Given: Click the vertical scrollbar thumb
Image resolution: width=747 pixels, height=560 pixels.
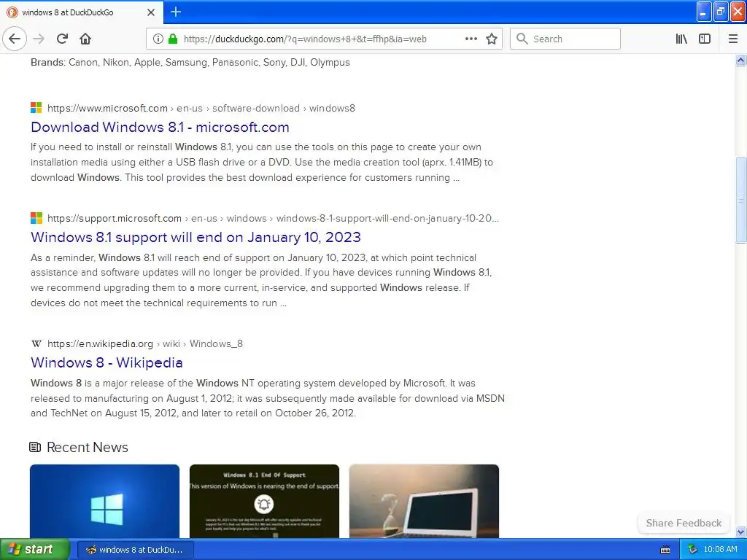Looking at the screenshot, I should pos(741,199).
